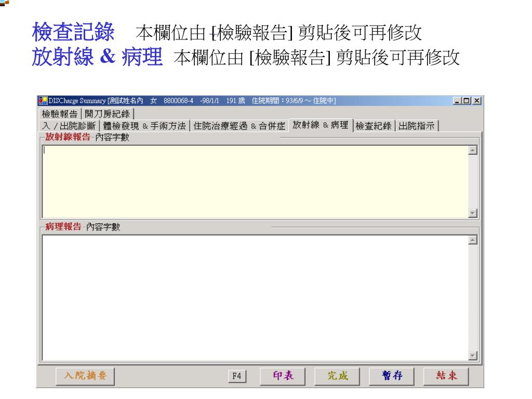Click down arrow of 病理報告 scrollbar
The image size is (532, 399).
[473, 355]
